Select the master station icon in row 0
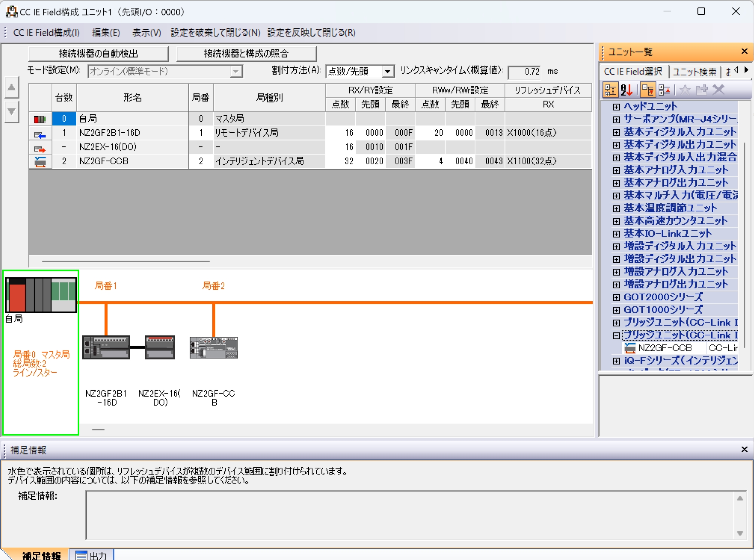The image size is (754, 560). pyautogui.click(x=40, y=118)
